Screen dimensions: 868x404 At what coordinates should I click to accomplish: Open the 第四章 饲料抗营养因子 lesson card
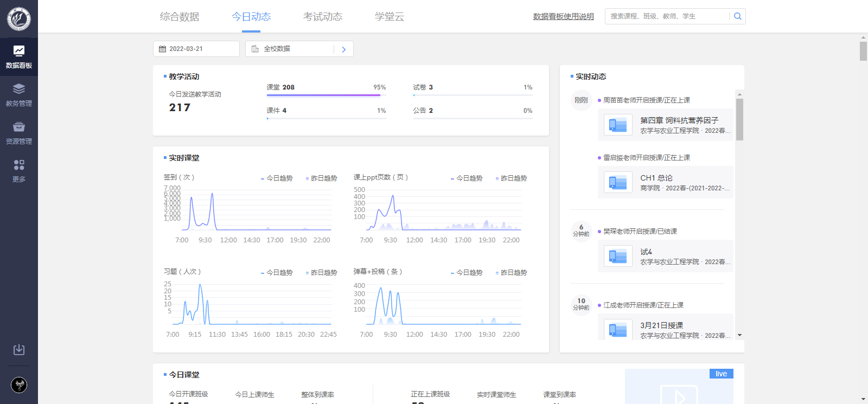pos(666,125)
